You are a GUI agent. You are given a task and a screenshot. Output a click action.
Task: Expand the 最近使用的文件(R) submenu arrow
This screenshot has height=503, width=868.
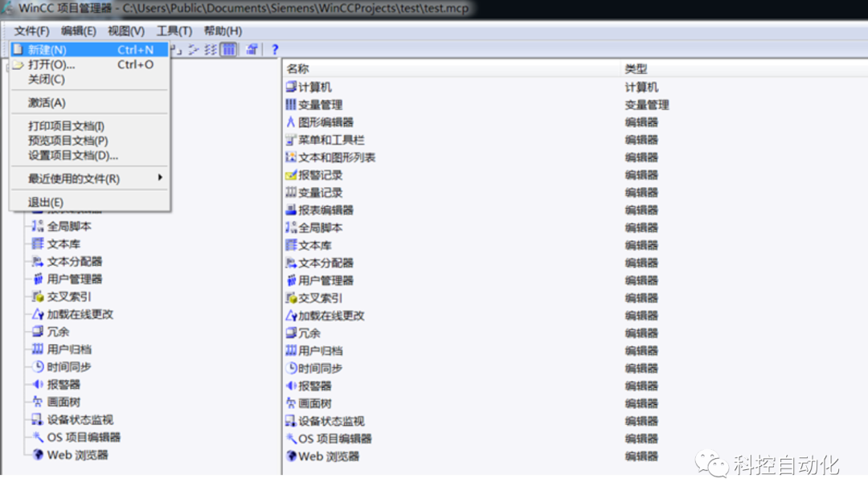pos(160,178)
